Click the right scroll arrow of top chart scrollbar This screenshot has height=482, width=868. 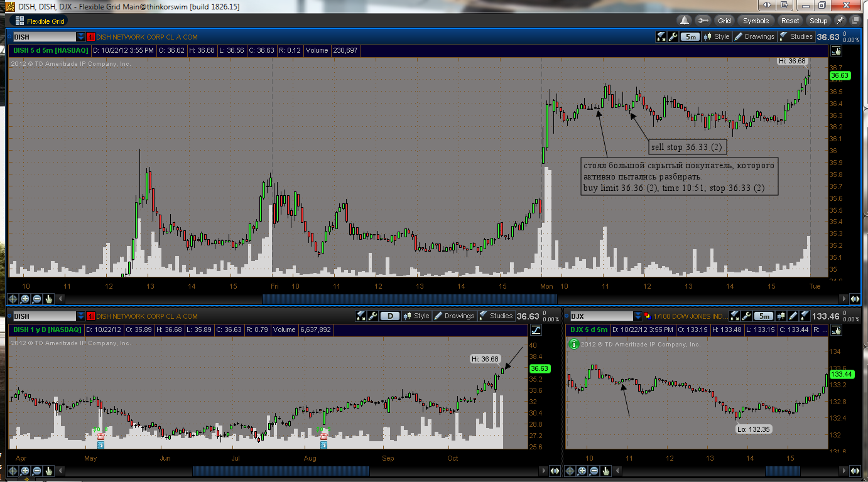tap(844, 299)
